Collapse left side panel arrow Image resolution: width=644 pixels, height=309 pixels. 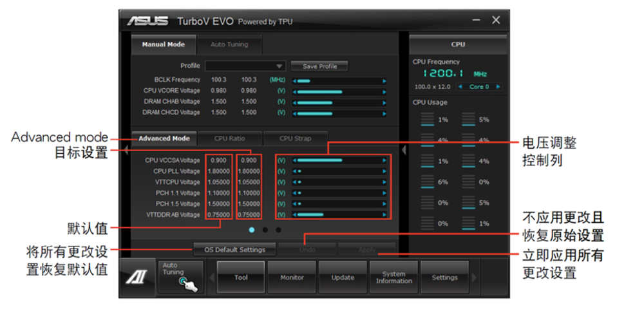point(126,149)
